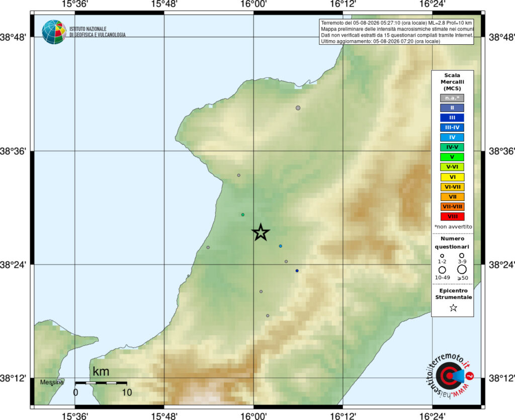This screenshot has width=515, height=420.
Task: Click the 'km' scale label
Action: (x=101, y=371)
